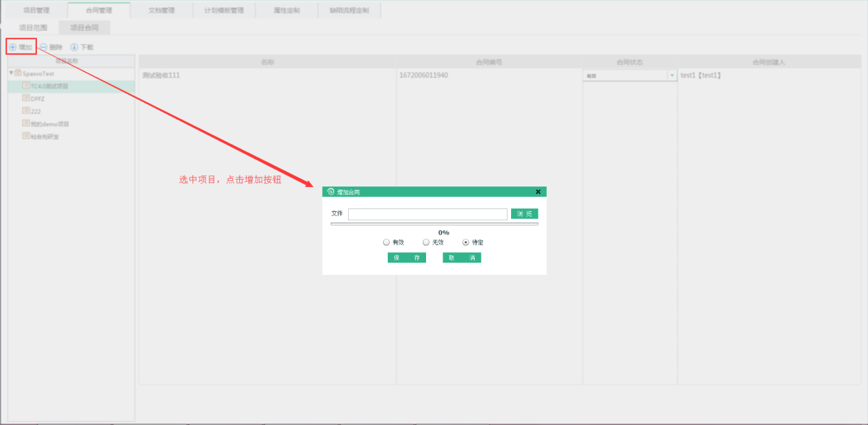The image size is (868, 425).
Task: Switch to the 项目合同 sub-tab
Action: (x=85, y=28)
